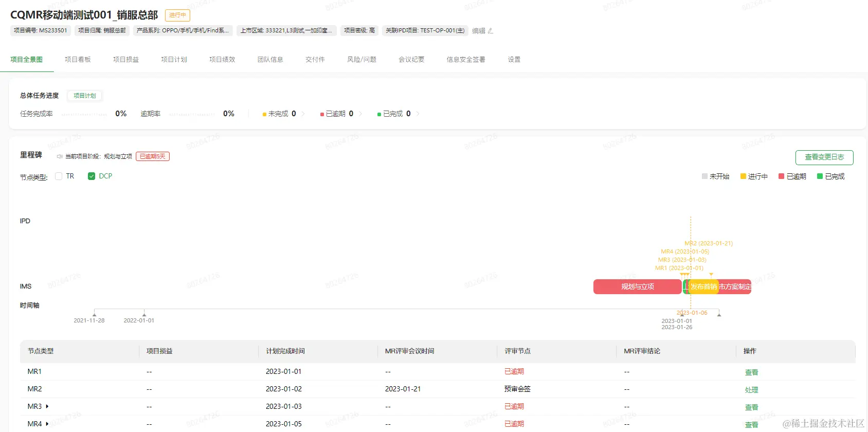Screen dimensions: 868x432
Task: Click the 2022-01-01 triangle marker on the time axis
Action: 144,314
